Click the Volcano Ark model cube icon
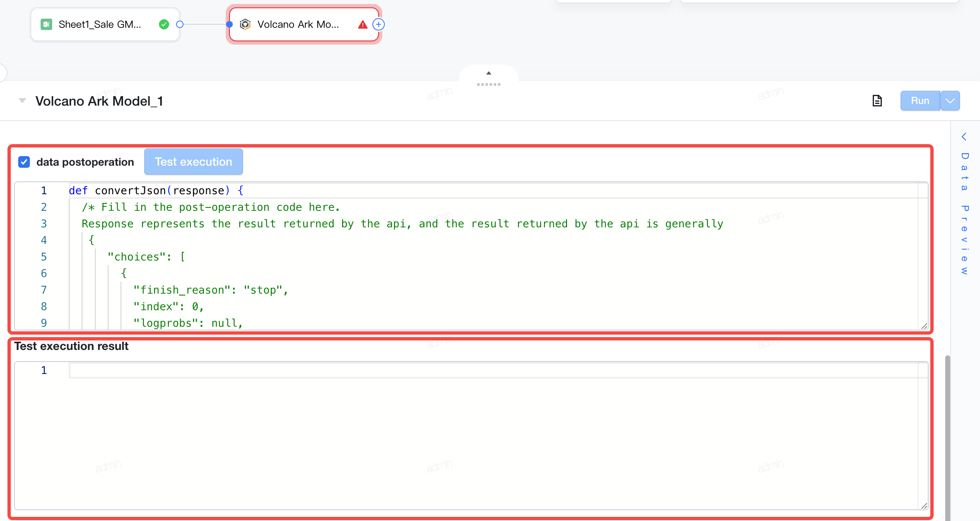This screenshot has width=980, height=521. click(x=245, y=24)
